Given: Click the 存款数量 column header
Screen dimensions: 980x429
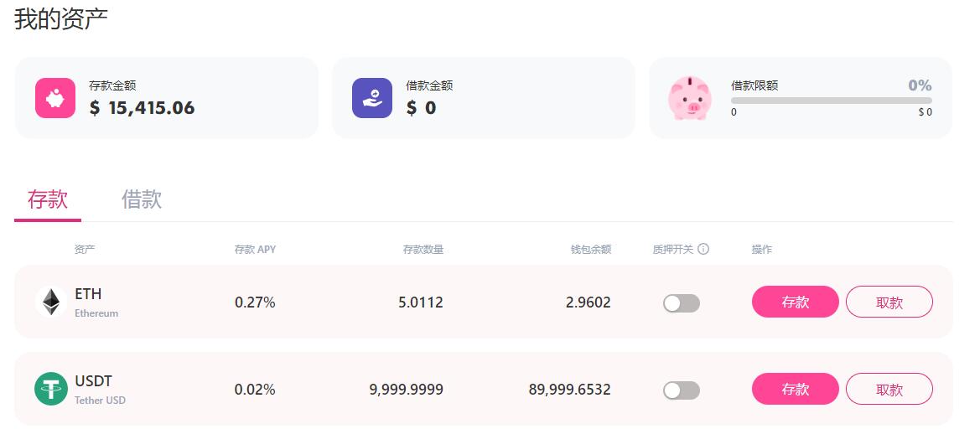Looking at the screenshot, I should [423, 250].
